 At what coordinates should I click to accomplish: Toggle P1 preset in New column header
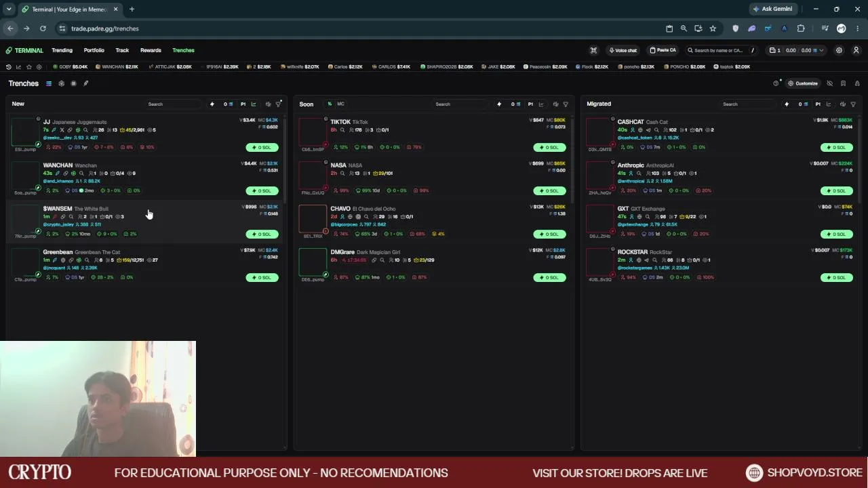click(243, 104)
